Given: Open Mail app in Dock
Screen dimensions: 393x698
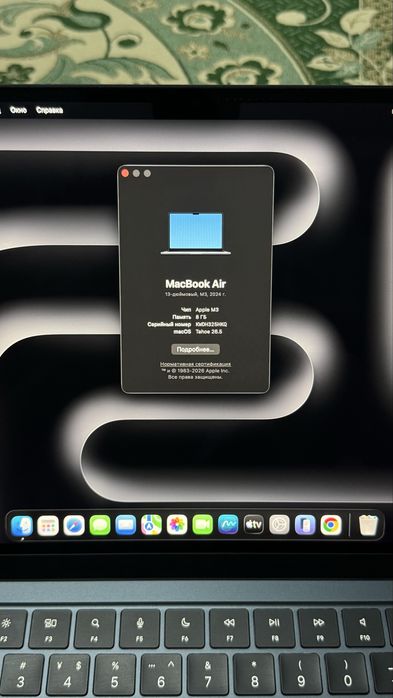Looking at the screenshot, I should pyautogui.click(x=126, y=525).
